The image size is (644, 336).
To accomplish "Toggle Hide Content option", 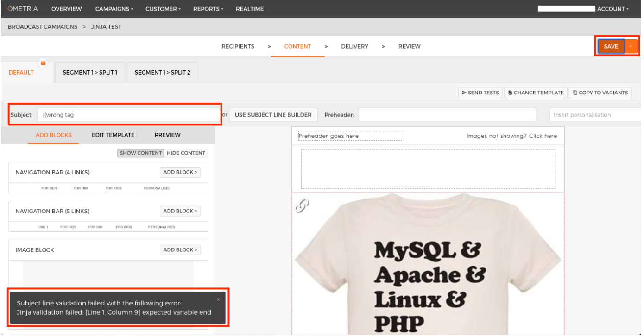I will tap(186, 153).
